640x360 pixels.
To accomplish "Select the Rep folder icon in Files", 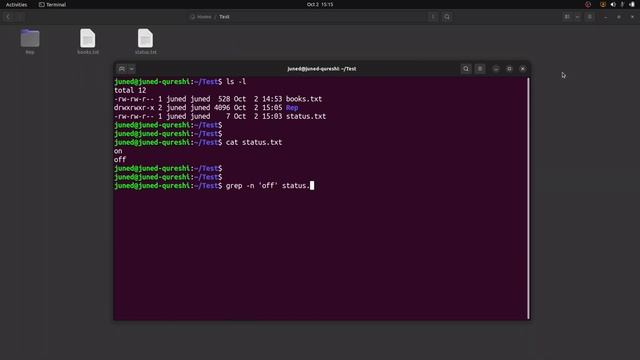I will [x=30, y=39].
